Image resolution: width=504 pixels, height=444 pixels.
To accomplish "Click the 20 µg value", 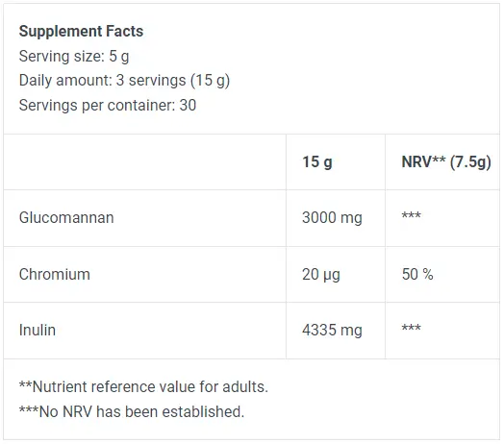I will [321, 275].
